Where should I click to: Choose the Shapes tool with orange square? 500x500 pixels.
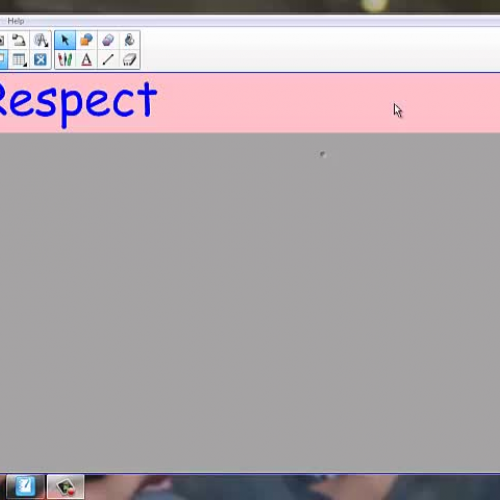point(87,40)
